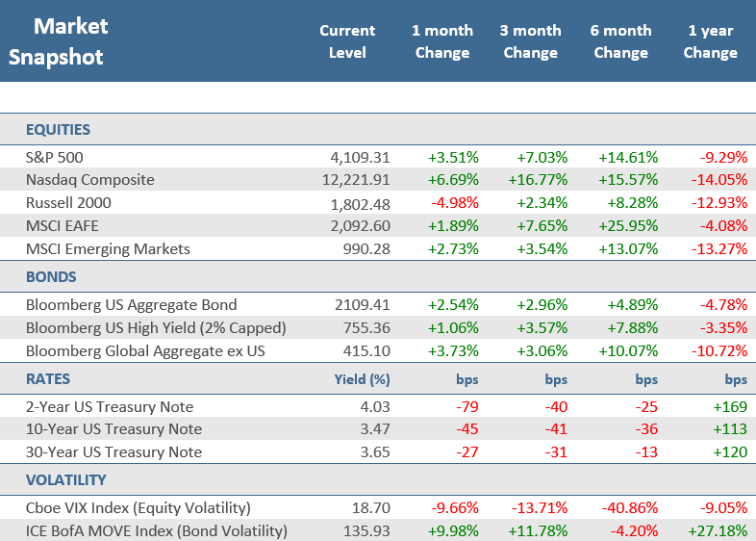Click MSCI EAFE six-month change +25.95%
Screen dimensions: 756x541
tap(628, 226)
